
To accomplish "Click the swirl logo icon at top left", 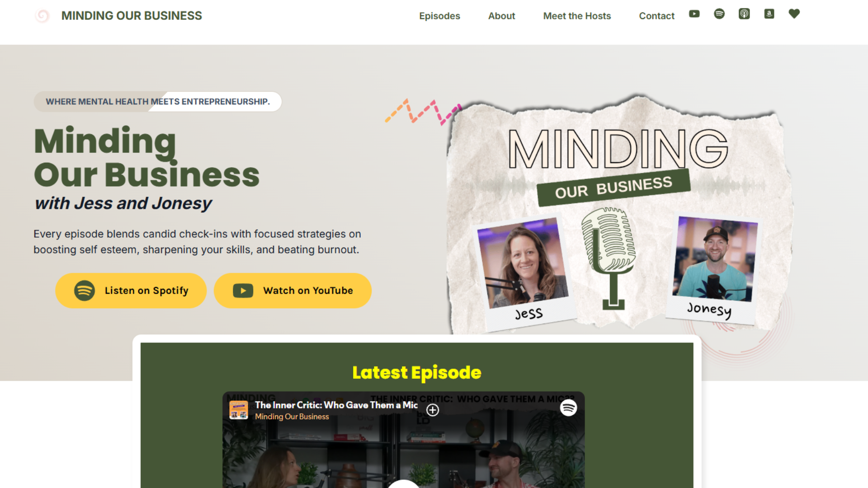I will pos(42,16).
